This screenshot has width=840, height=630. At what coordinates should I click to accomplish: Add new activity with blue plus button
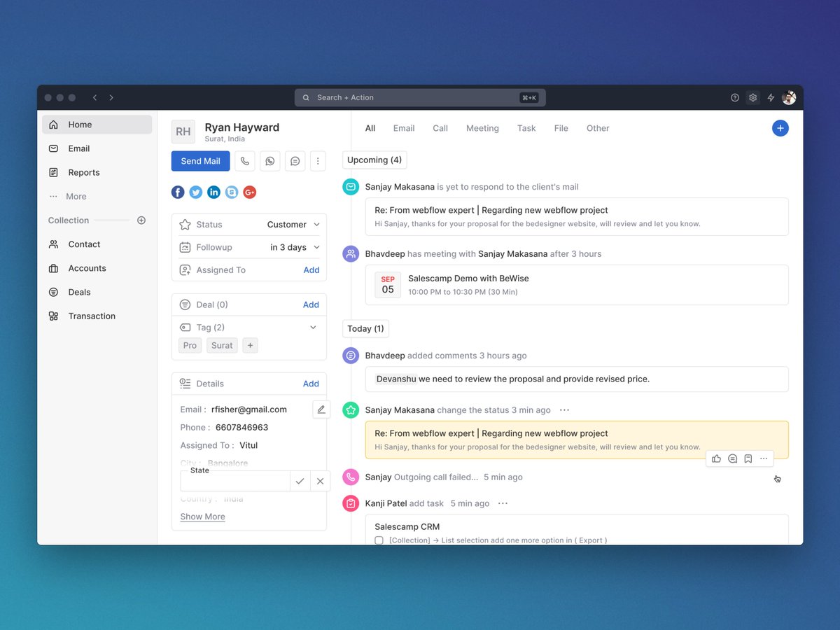pos(780,128)
